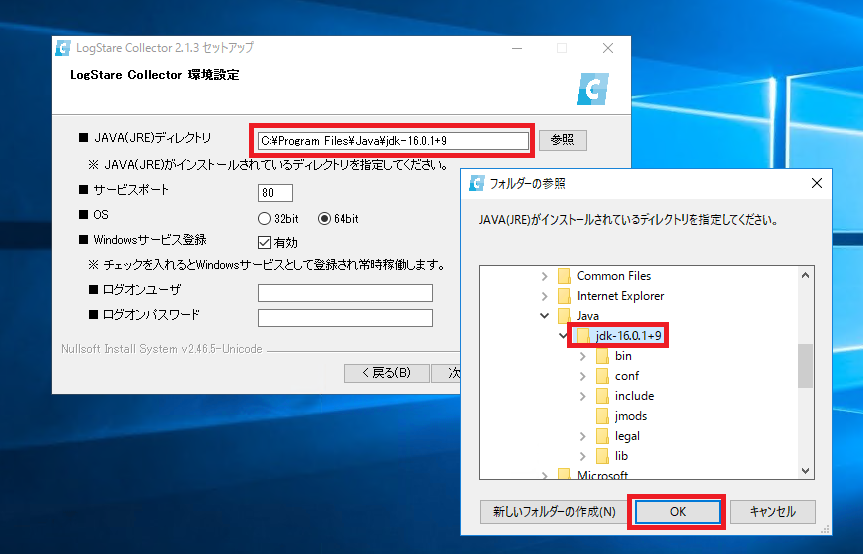The image size is (863, 554).
Task: Click the Internet Explorer tree label
Action: 620,296
